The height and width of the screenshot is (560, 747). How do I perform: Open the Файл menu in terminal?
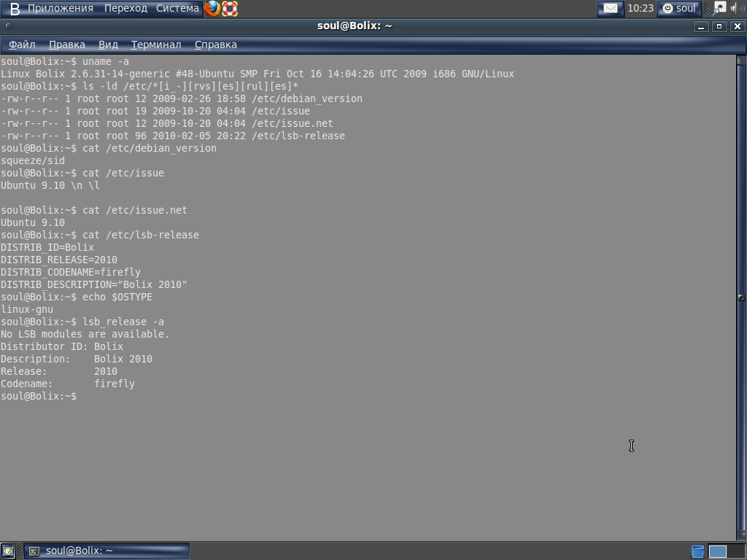point(22,44)
